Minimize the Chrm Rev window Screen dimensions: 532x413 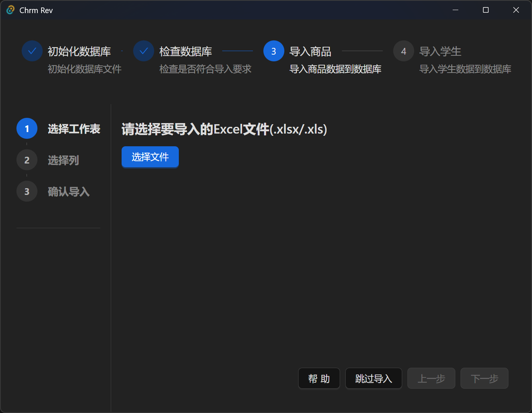pos(455,10)
